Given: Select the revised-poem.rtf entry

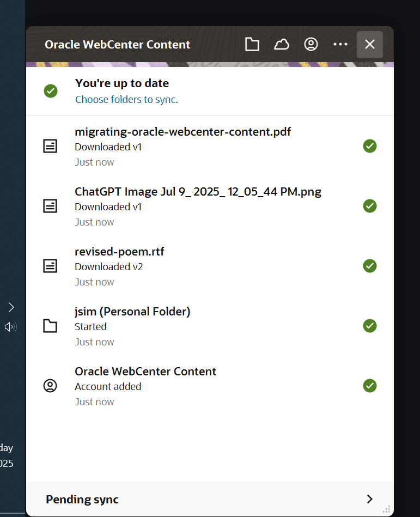Looking at the screenshot, I should click(210, 266).
